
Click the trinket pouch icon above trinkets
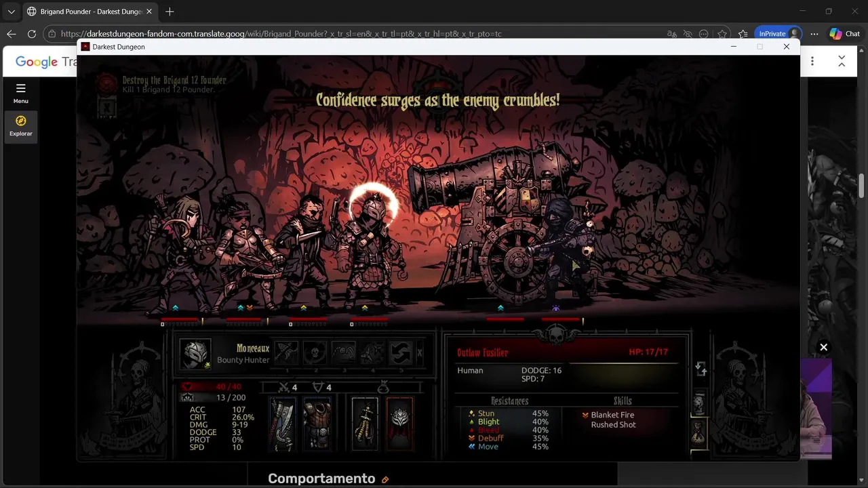[382, 387]
